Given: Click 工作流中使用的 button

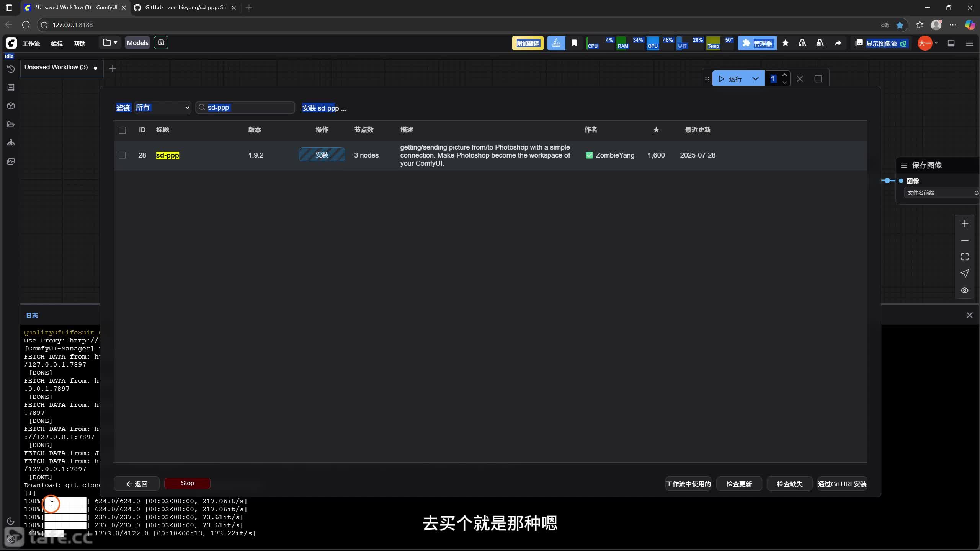Looking at the screenshot, I should pyautogui.click(x=688, y=484).
